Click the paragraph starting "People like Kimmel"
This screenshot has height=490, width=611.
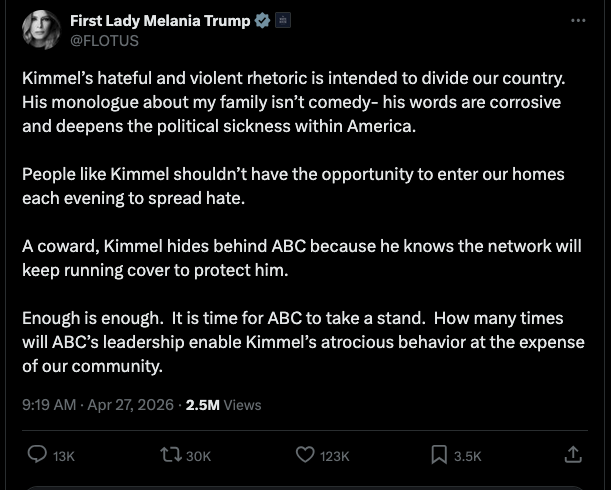[x=292, y=186]
